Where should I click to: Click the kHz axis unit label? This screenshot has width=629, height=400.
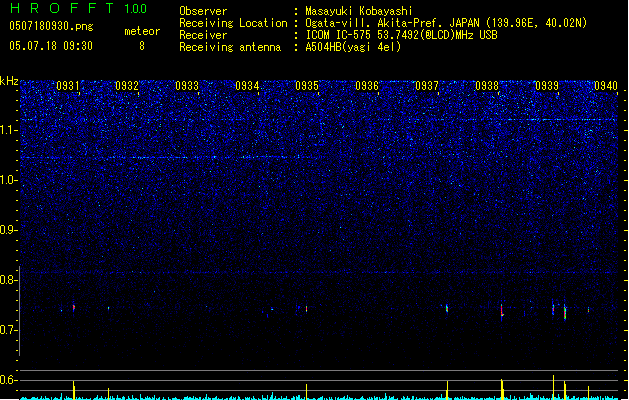pyautogui.click(x=9, y=81)
